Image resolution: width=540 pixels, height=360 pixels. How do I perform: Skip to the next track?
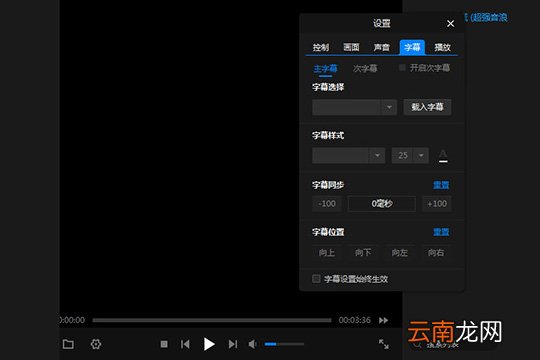pos(233,344)
